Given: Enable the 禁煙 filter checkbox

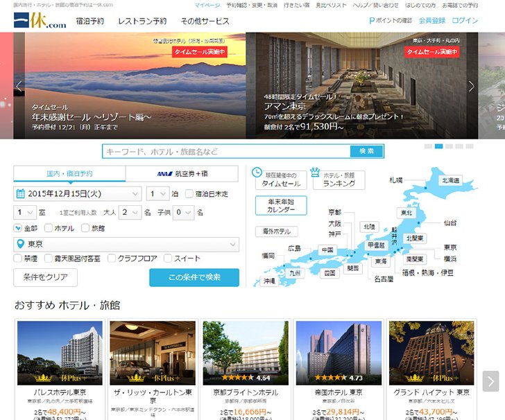Looking at the screenshot, I should pyautogui.click(x=18, y=258).
